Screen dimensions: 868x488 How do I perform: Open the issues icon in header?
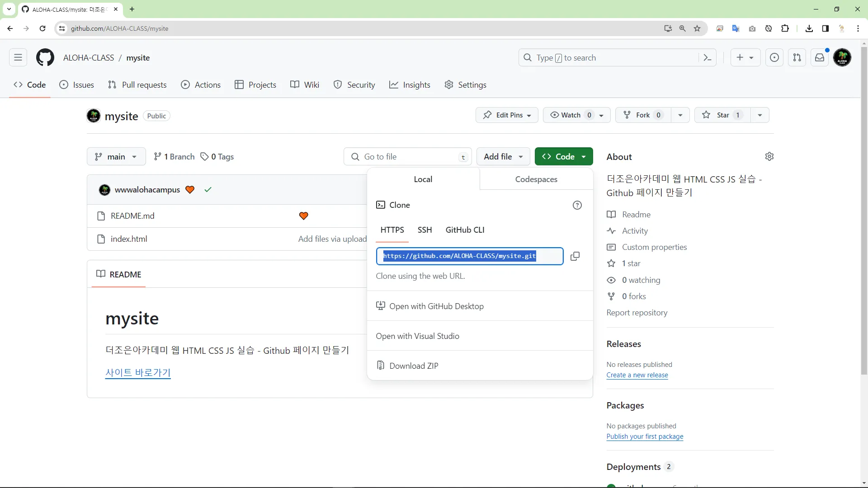[774, 58]
